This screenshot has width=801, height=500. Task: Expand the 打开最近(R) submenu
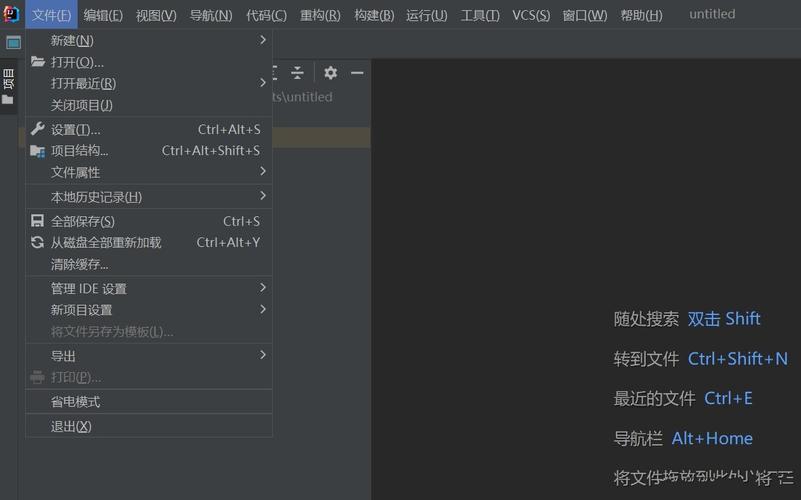pyautogui.click(x=149, y=83)
